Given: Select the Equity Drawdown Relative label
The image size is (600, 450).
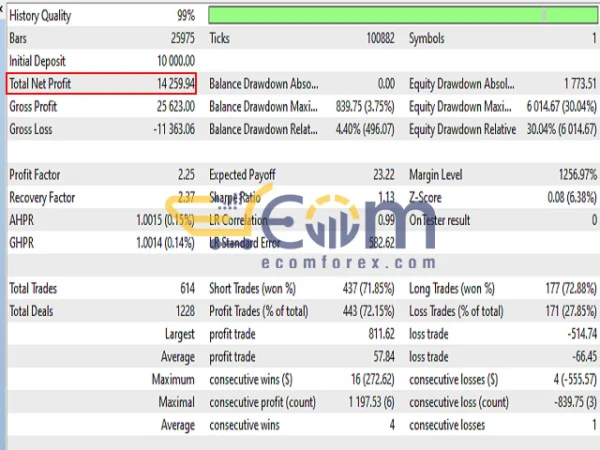Looking at the screenshot, I should [462, 129].
